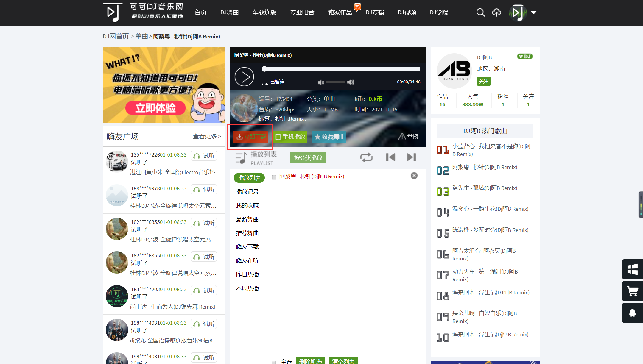This screenshot has width=643, height=364.
Task: Select the 我的收藏 tab
Action: coord(247,205)
